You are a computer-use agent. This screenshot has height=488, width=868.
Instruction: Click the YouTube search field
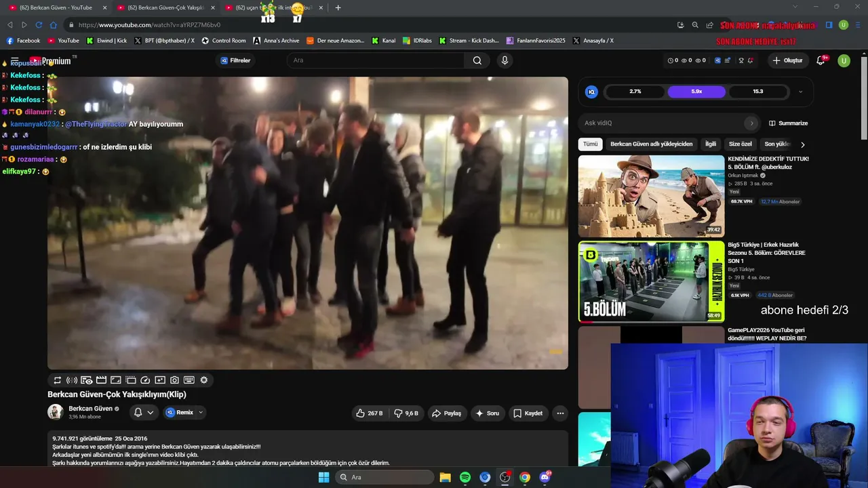376,60
